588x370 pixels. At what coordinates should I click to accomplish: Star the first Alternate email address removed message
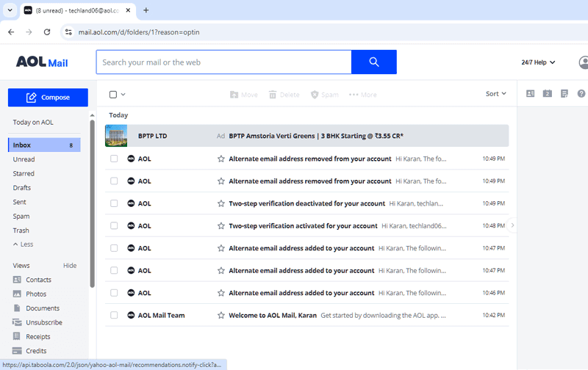click(x=221, y=159)
